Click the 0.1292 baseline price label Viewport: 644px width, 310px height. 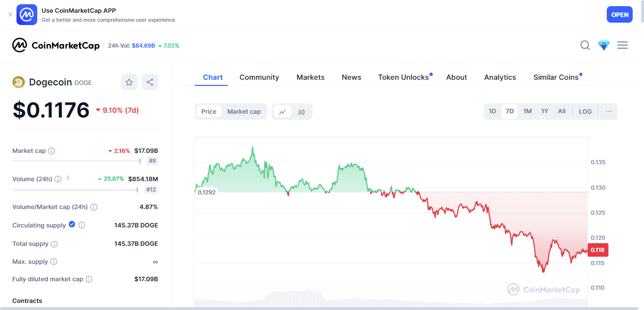pyautogui.click(x=207, y=193)
